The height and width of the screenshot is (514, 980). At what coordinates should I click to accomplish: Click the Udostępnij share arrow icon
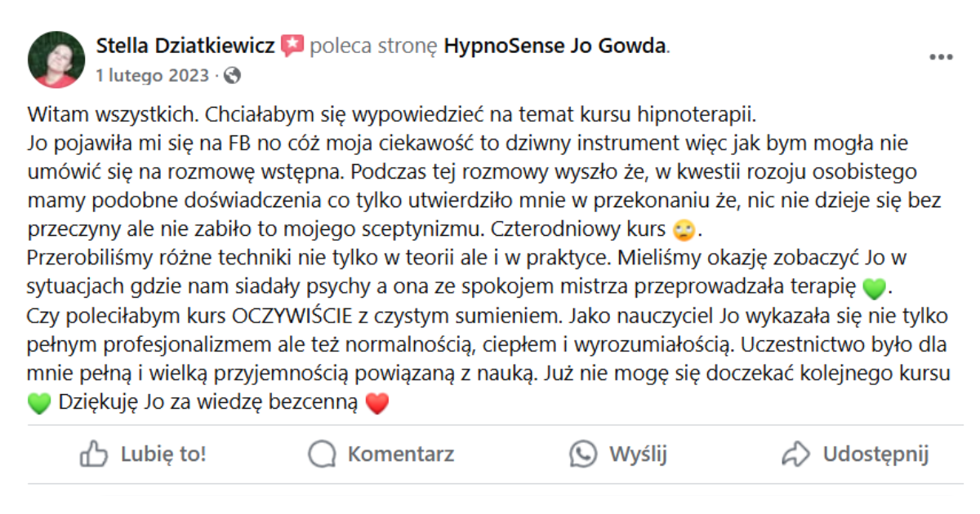795,455
